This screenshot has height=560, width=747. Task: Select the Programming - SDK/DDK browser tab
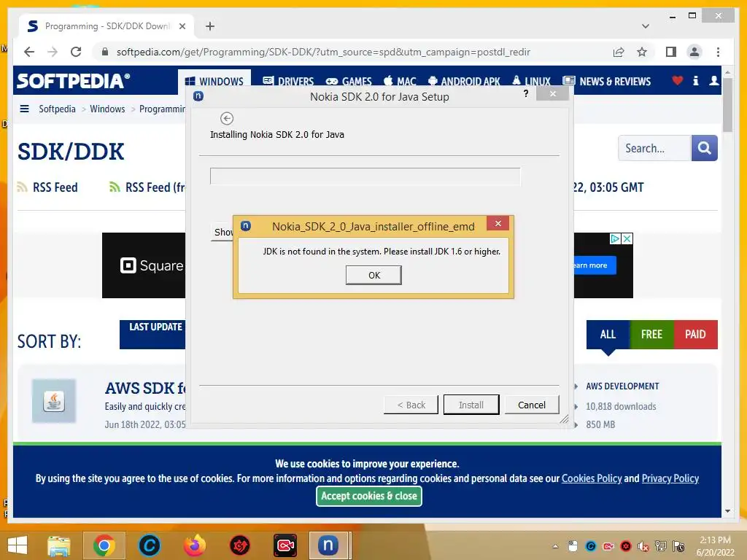[x=107, y=26]
